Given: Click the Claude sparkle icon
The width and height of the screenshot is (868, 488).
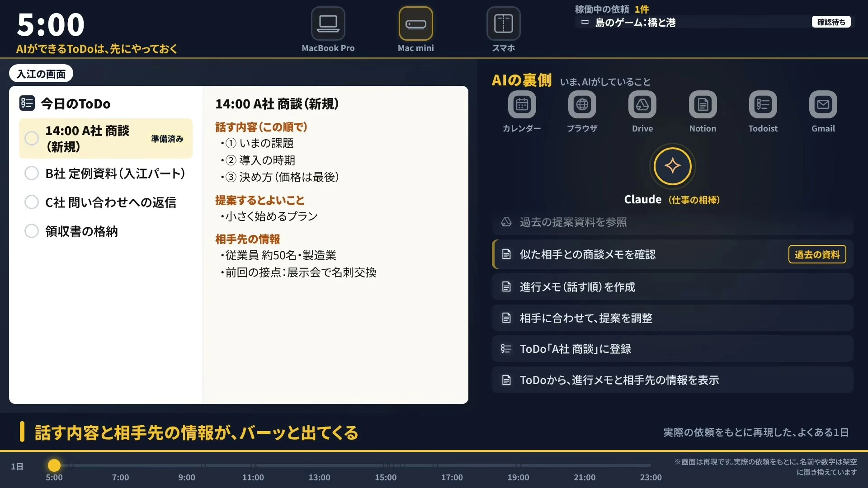Looking at the screenshot, I should [x=672, y=166].
